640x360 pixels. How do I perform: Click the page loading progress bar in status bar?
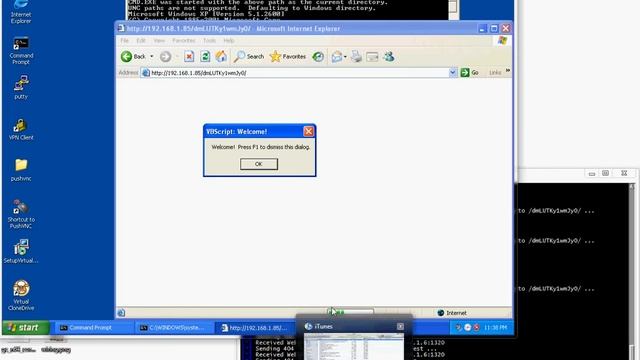[350, 312]
